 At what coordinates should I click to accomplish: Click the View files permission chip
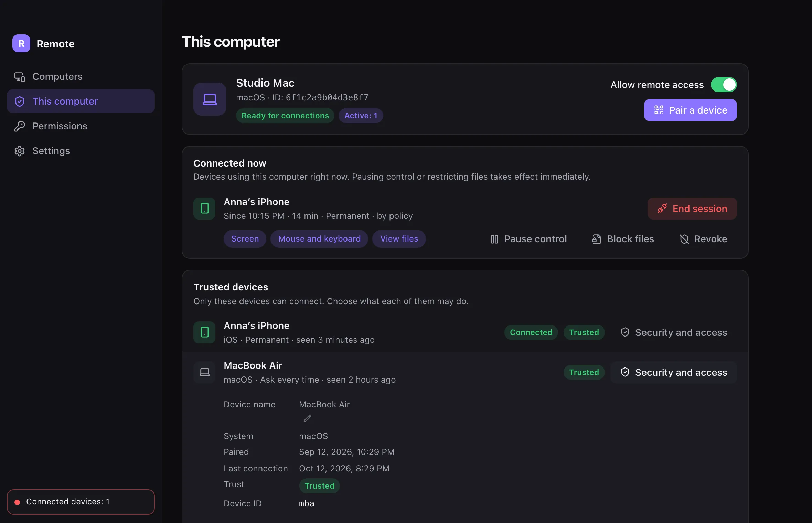pos(399,239)
